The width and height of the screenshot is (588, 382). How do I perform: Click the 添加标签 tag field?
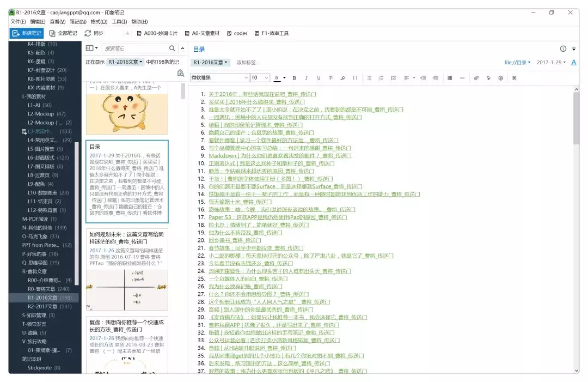pos(248,63)
